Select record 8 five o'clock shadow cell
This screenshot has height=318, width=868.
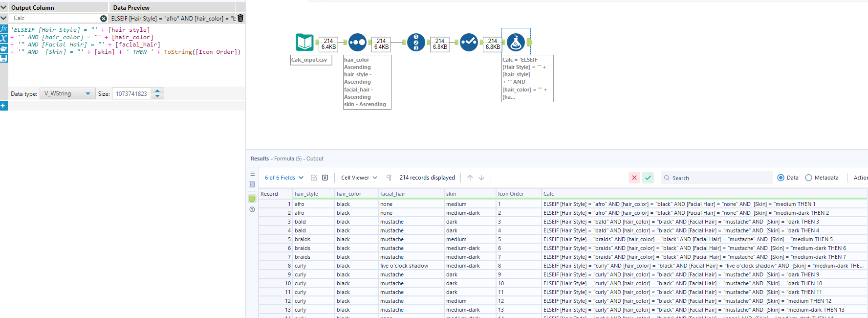click(x=411, y=266)
